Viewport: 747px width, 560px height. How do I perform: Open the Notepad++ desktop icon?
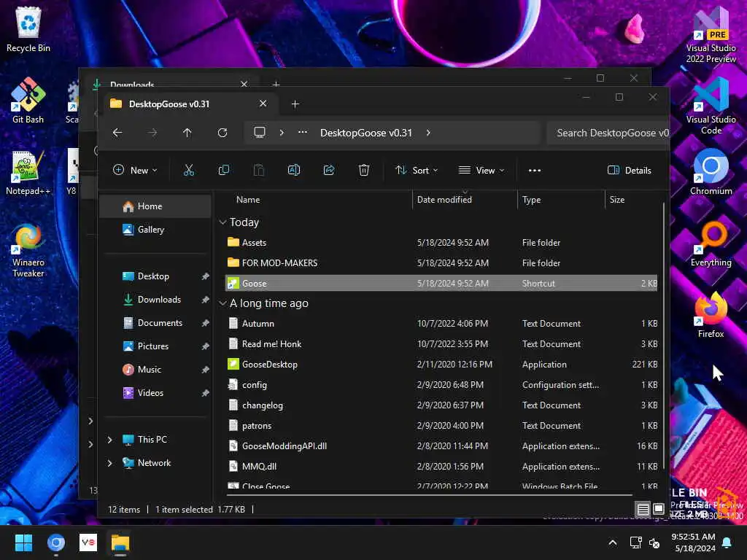(28, 173)
